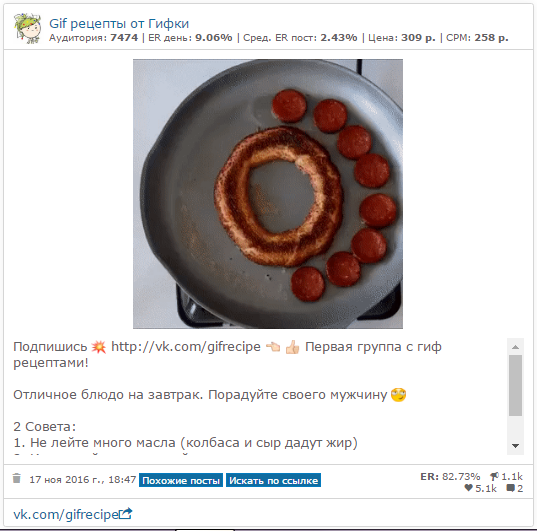Click the post text scrollbar thumb

(x=515, y=385)
